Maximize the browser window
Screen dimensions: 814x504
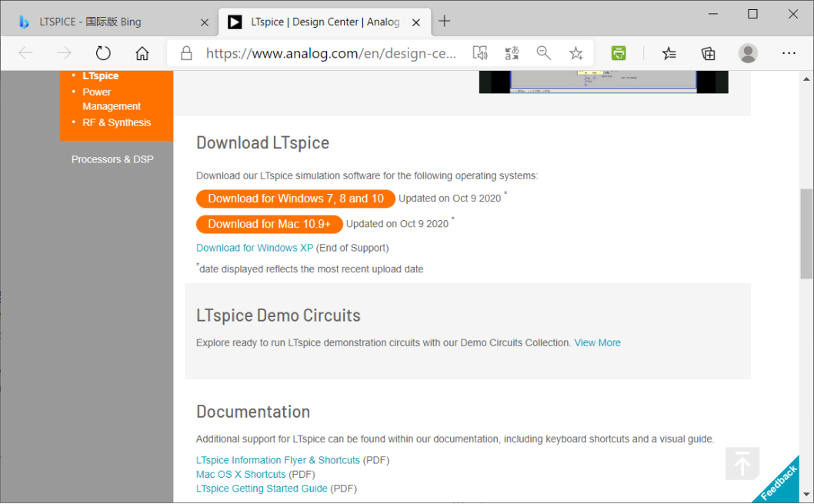point(752,14)
